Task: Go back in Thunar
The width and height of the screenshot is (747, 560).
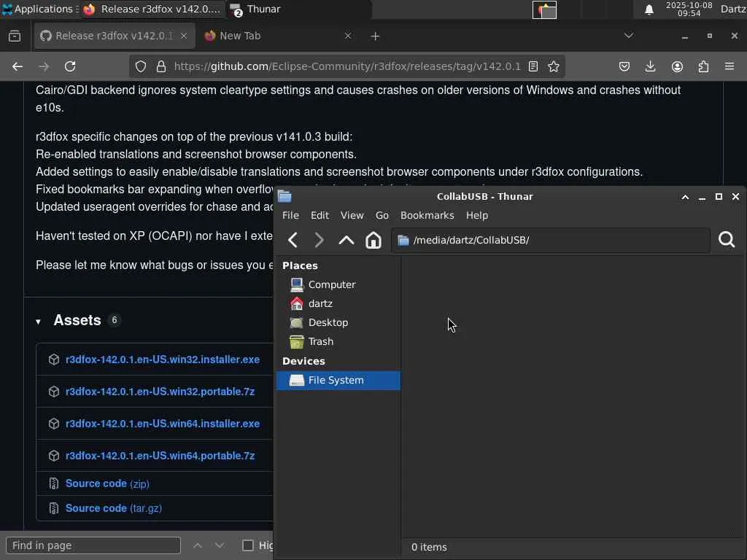Action: pos(293,240)
